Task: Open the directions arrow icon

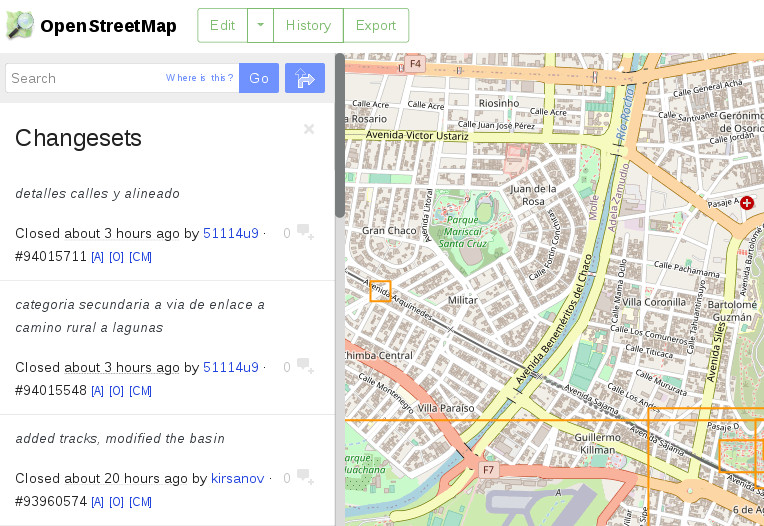Action: pos(305,78)
